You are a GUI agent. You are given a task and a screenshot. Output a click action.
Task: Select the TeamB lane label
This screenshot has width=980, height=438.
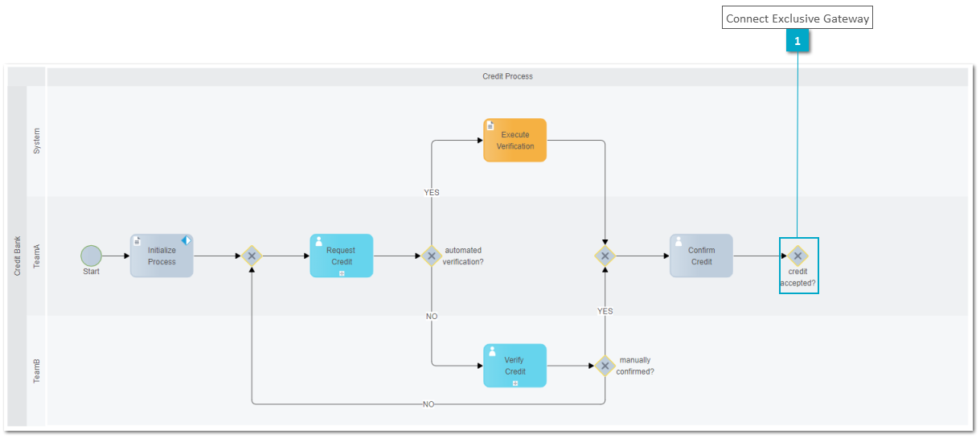click(x=37, y=370)
